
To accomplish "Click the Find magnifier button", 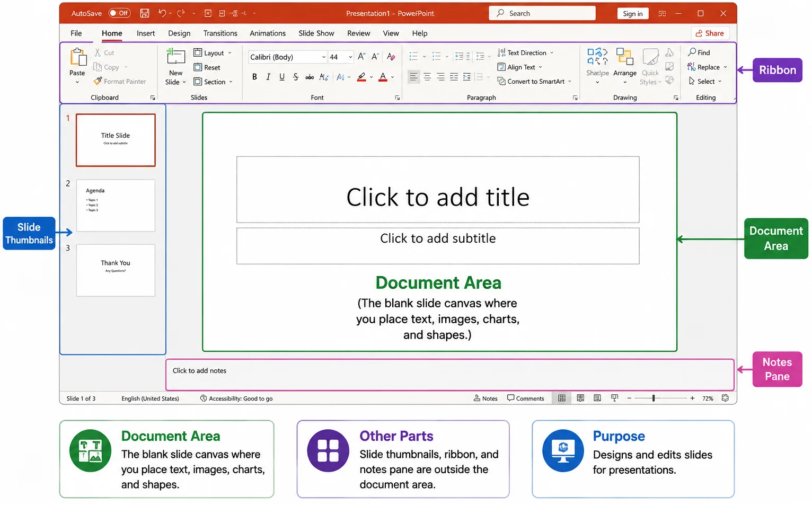I will tap(699, 52).
